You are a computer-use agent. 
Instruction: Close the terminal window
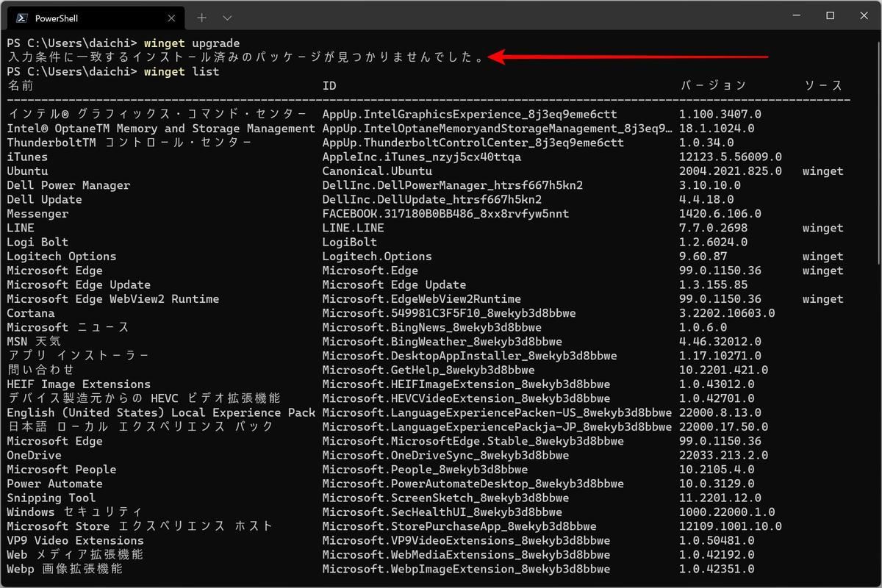864,15
